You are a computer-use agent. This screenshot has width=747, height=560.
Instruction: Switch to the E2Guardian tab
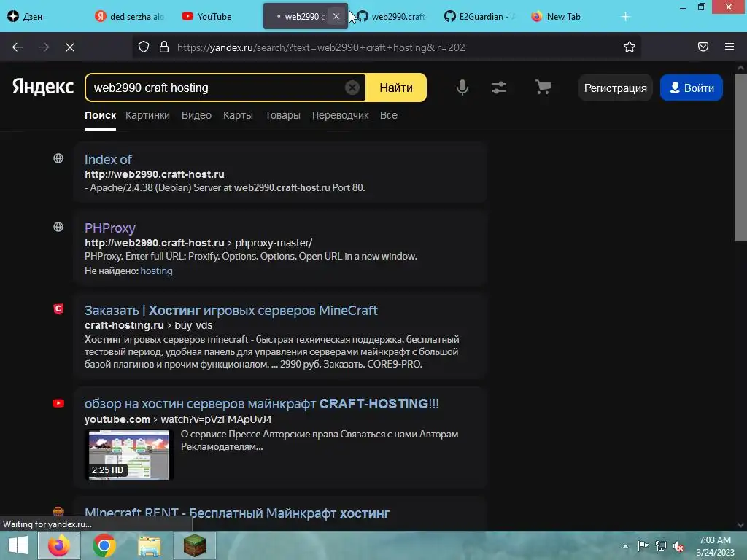click(x=479, y=17)
